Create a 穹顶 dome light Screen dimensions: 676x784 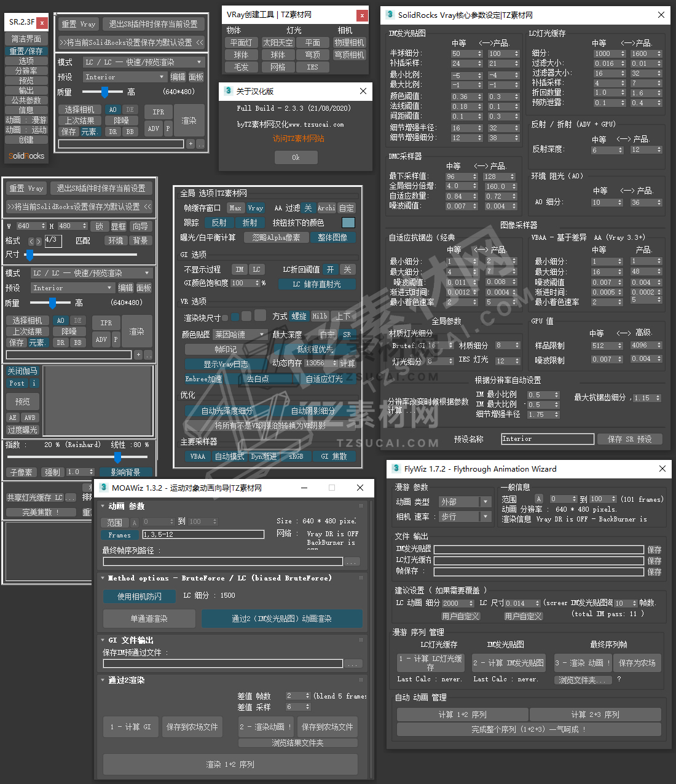[x=313, y=55]
